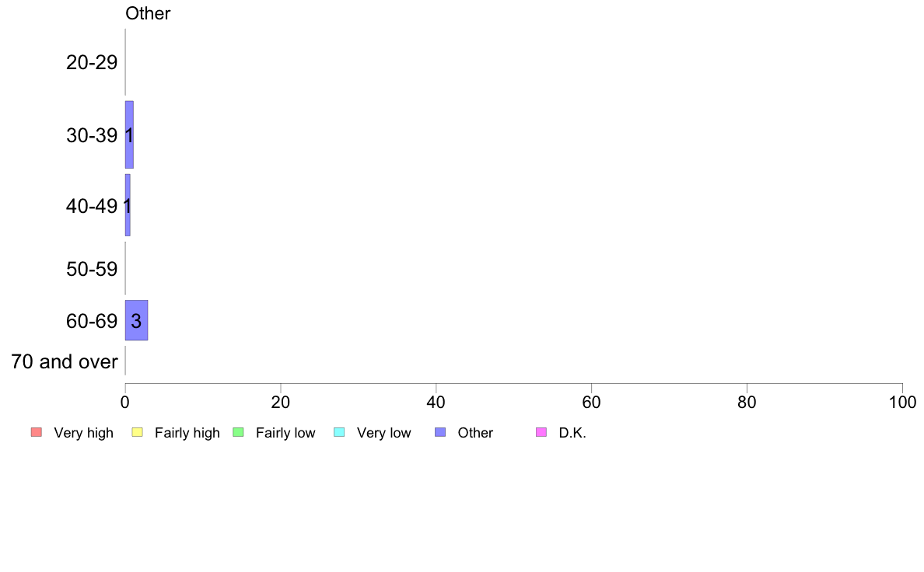
Task: Click the 100 axis tick label
Action: pyautogui.click(x=902, y=403)
